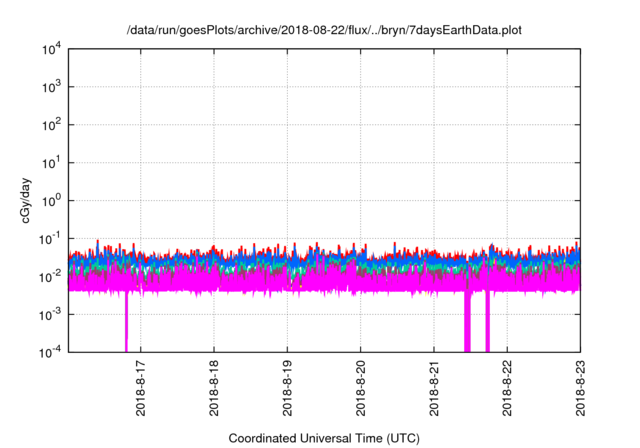Click the 10^1 y-axis tick label
The height and width of the screenshot is (448, 640).
click(51, 162)
